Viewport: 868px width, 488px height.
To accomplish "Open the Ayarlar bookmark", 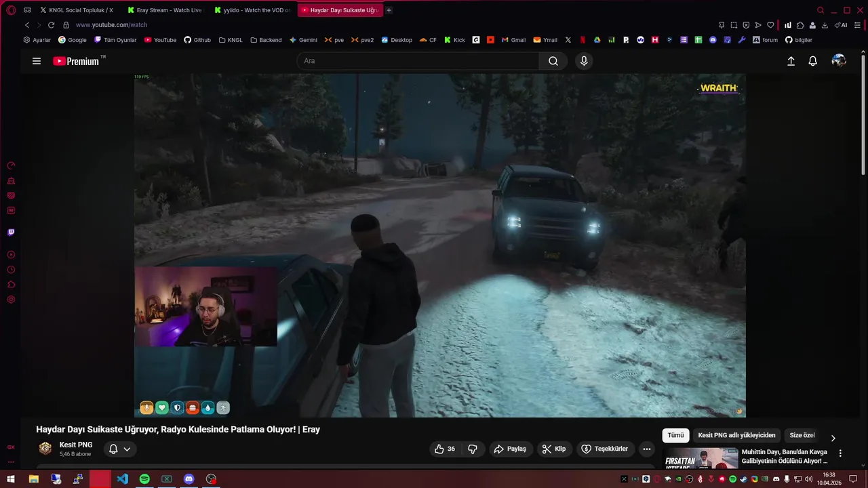I will tap(37, 40).
